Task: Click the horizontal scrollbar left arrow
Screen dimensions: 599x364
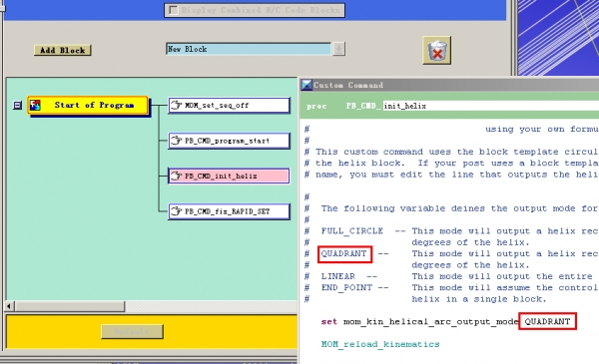Action: (x=10, y=306)
